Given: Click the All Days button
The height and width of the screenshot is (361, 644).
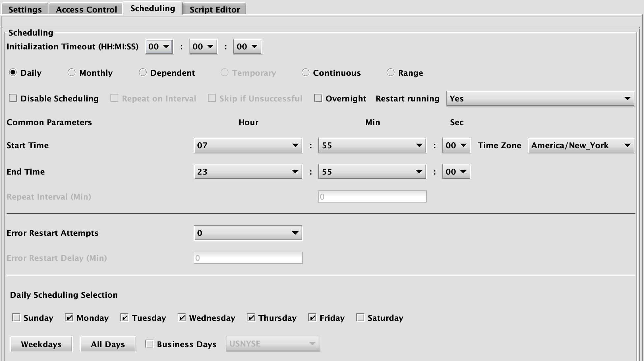Looking at the screenshot, I should [x=108, y=344].
